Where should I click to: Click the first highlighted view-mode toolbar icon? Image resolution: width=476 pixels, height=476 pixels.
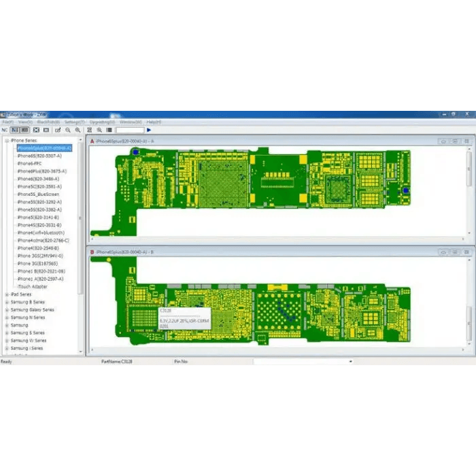click(x=14, y=130)
